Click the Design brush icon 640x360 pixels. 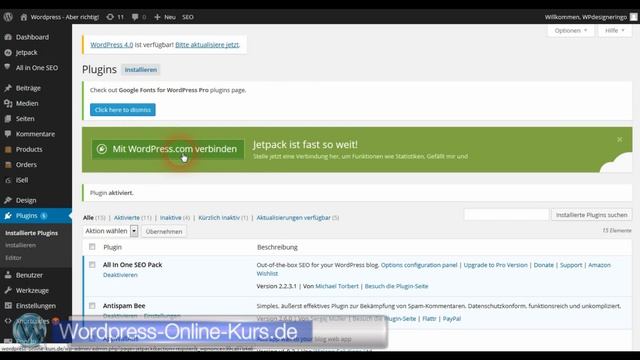[x=8, y=200]
